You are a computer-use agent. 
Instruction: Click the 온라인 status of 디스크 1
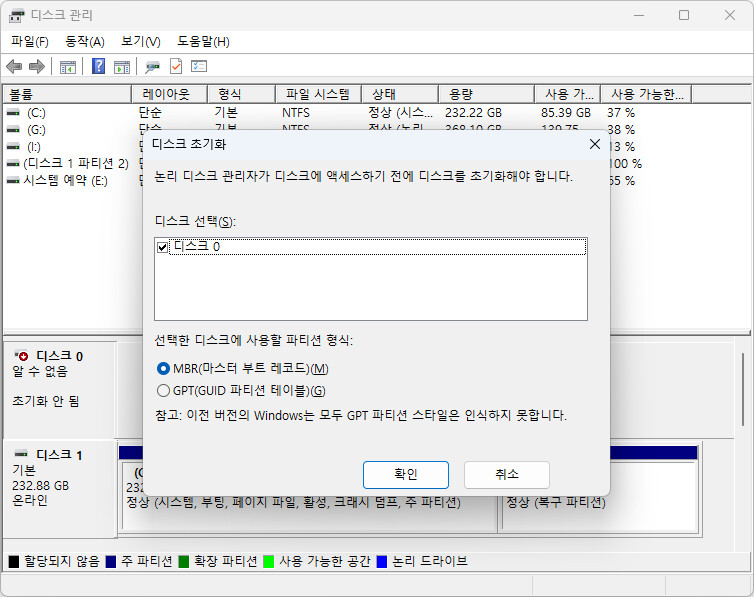[x=30, y=500]
